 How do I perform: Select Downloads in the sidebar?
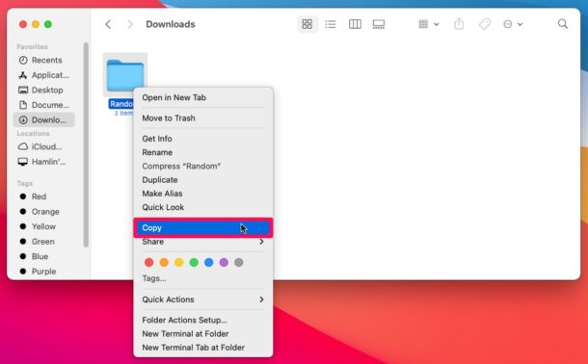click(x=44, y=119)
